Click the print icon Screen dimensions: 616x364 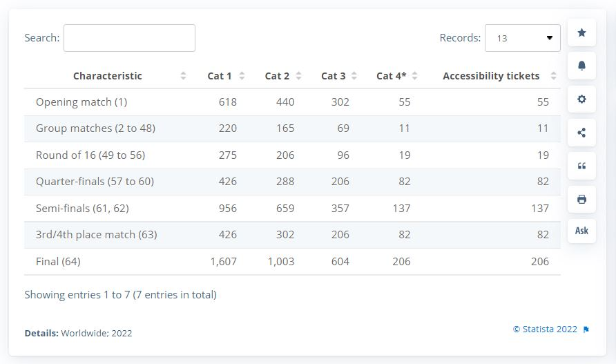coord(581,199)
